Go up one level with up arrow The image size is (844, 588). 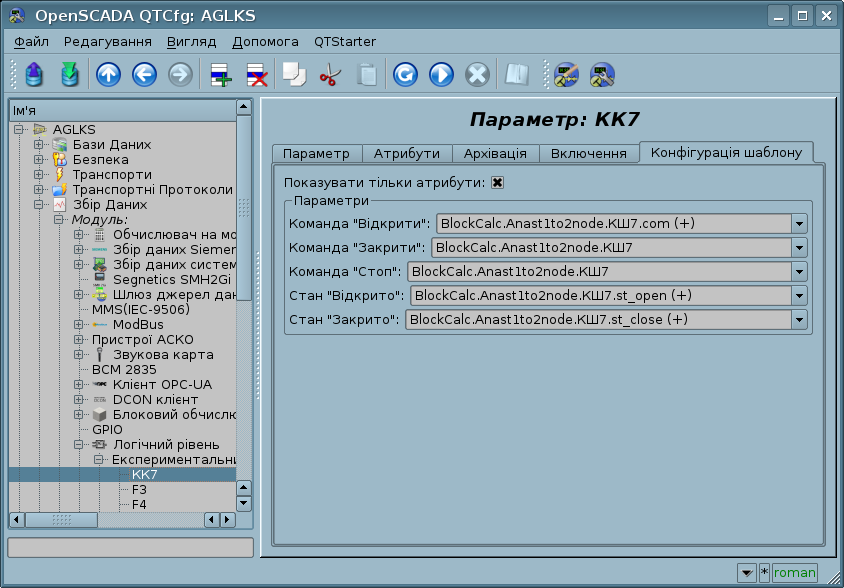[x=108, y=74]
